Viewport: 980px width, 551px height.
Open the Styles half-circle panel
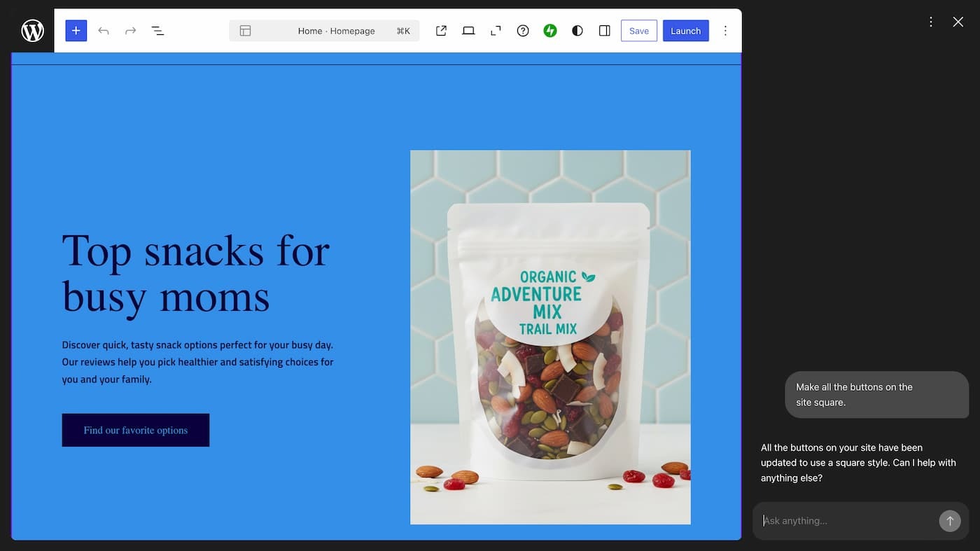577,31
